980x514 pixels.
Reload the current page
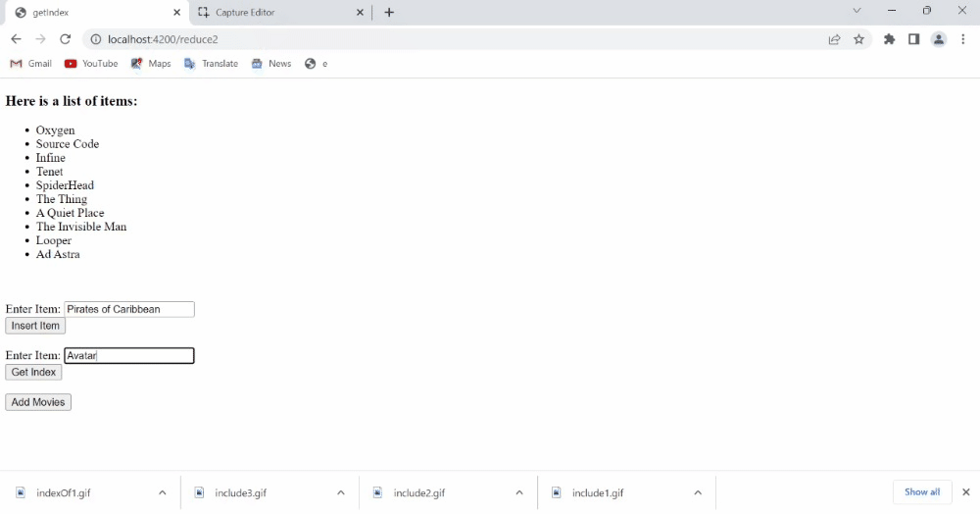pyautogui.click(x=65, y=39)
